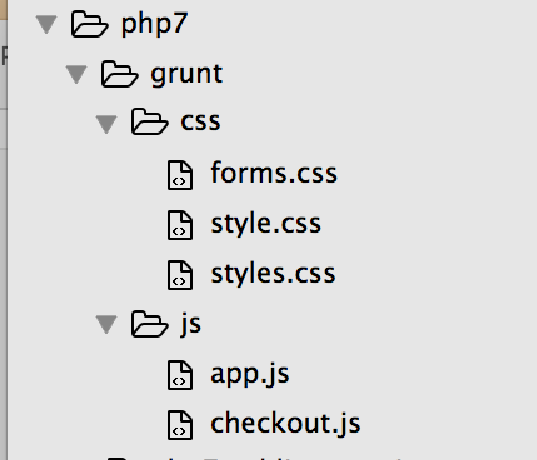537x460 pixels.
Task: Collapse the grunt folder disclosure triangle
Action: [x=76, y=74]
